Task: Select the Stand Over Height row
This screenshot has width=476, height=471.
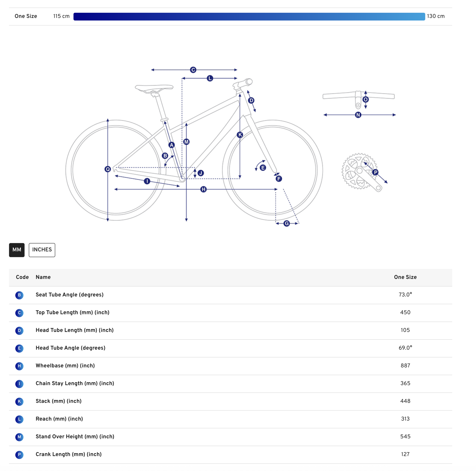Action: (x=231, y=437)
